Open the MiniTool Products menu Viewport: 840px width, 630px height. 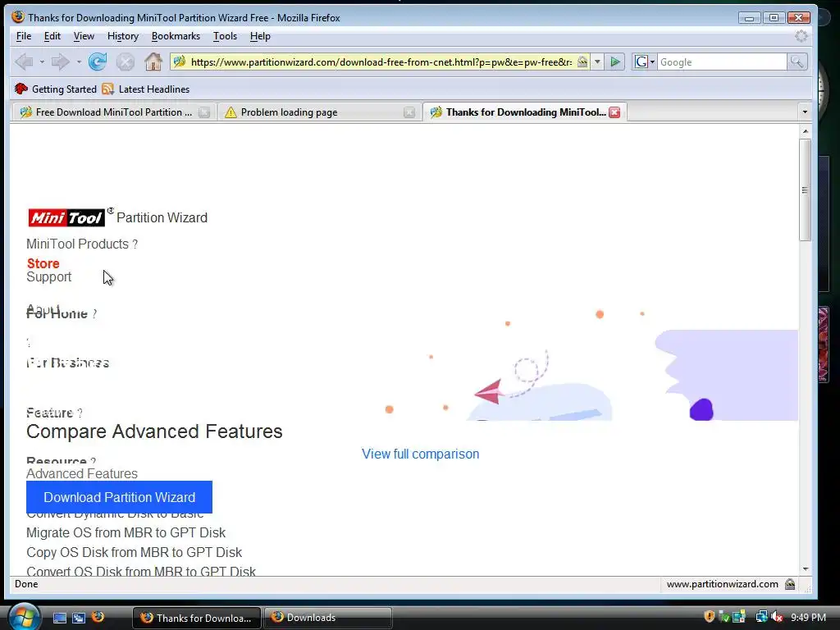82,244
